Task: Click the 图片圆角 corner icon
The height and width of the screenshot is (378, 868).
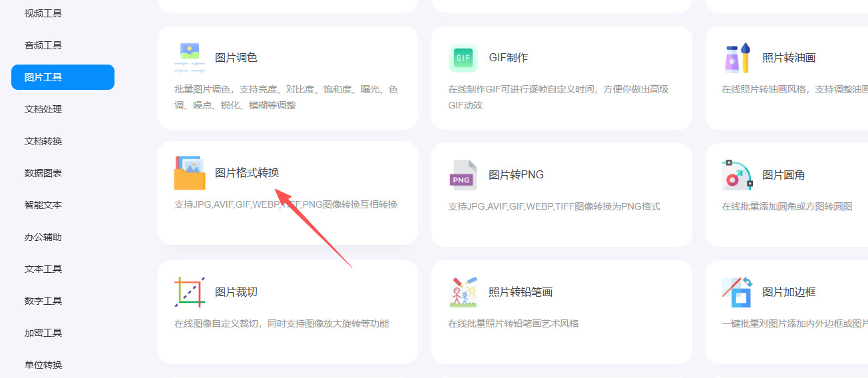Action: [738, 175]
